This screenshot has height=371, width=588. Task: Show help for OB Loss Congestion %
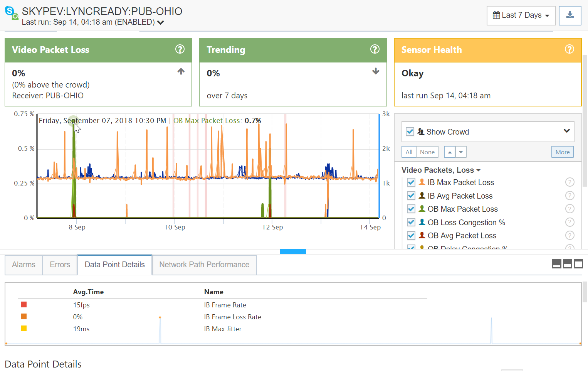click(570, 222)
